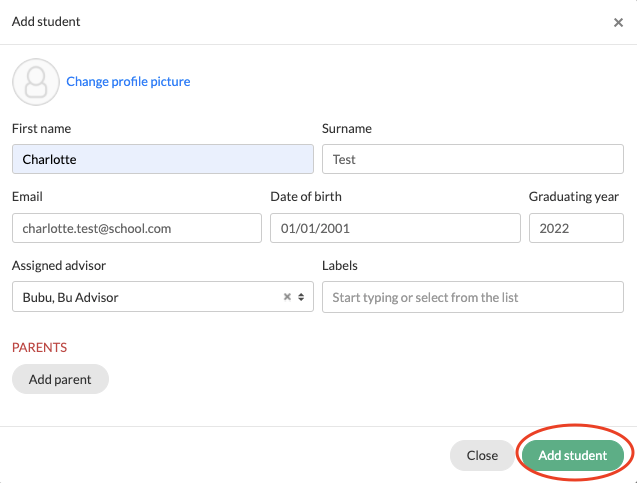Click the Assigned advisor label
Screen dimensions: 637x483
click(x=59, y=266)
